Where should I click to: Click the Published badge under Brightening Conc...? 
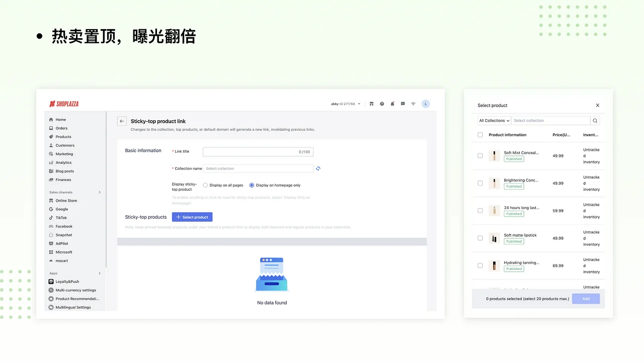[x=514, y=187]
